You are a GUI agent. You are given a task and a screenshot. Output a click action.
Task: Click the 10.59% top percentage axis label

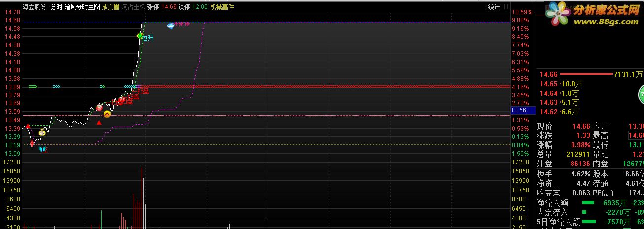(x=522, y=12)
